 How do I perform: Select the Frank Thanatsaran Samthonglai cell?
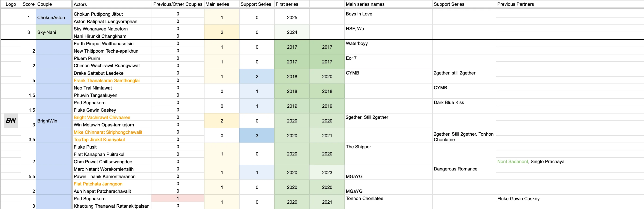(111, 81)
